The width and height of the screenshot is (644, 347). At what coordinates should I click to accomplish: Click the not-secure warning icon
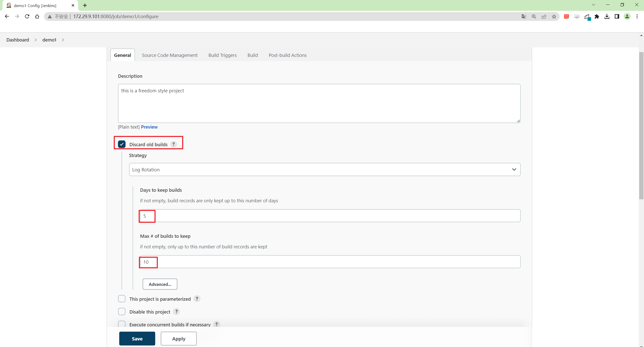tap(50, 17)
